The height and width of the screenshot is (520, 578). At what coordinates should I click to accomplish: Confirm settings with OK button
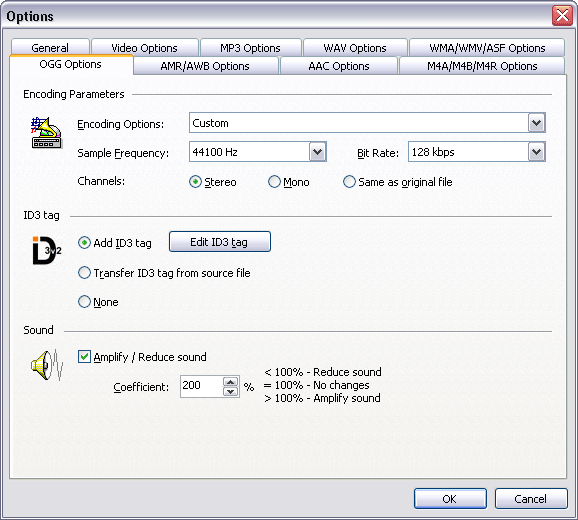tap(450, 499)
